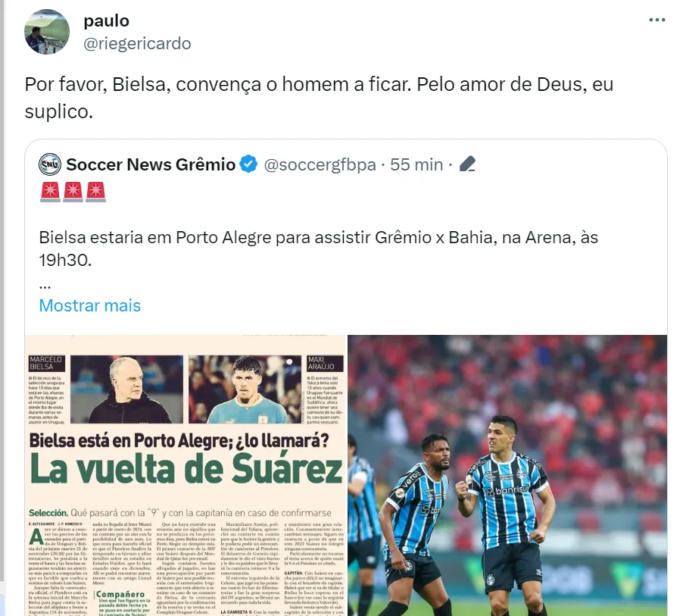The height and width of the screenshot is (616, 683).
Task: Click paulo's profile avatar
Action: (47, 32)
